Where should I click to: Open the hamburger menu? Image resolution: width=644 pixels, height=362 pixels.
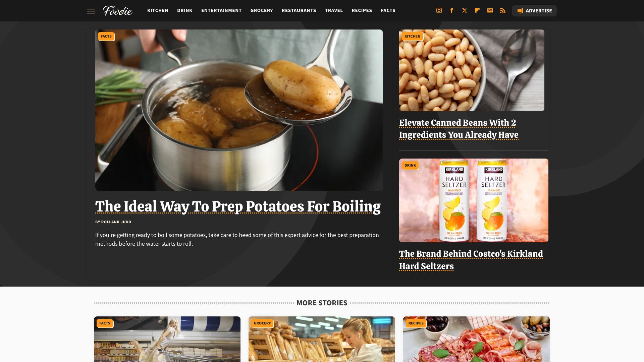[x=91, y=11]
